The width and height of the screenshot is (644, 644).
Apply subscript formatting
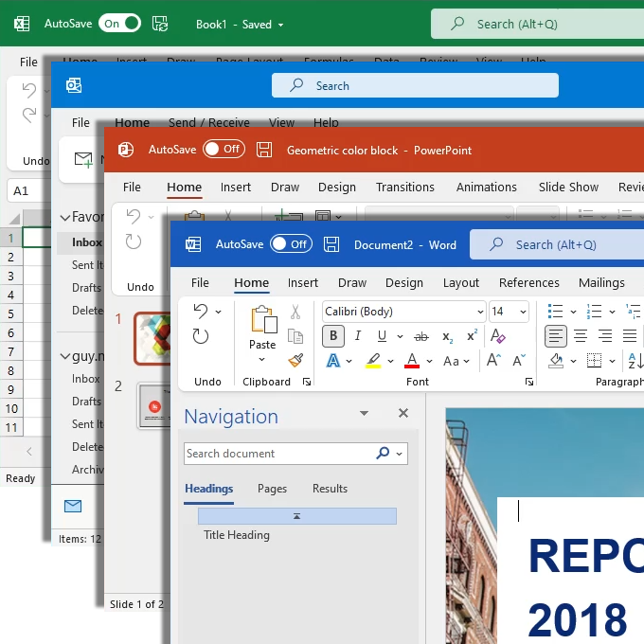click(447, 336)
